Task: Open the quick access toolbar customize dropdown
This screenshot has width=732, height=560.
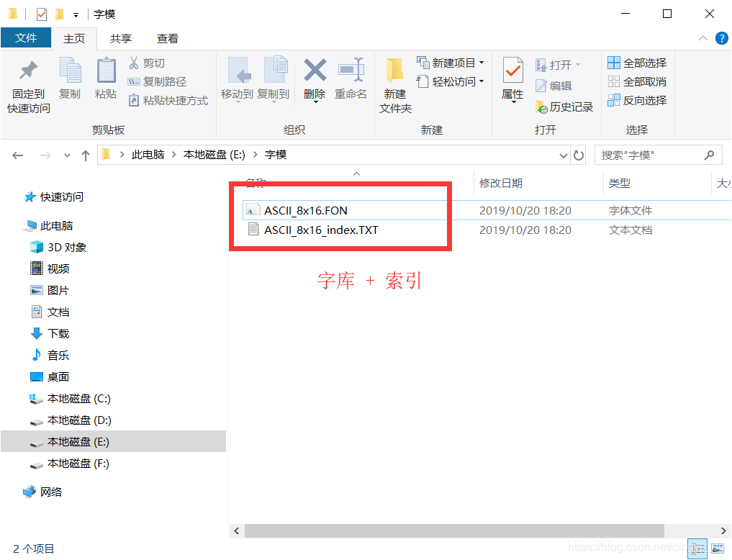Action: tap(76, 15)
